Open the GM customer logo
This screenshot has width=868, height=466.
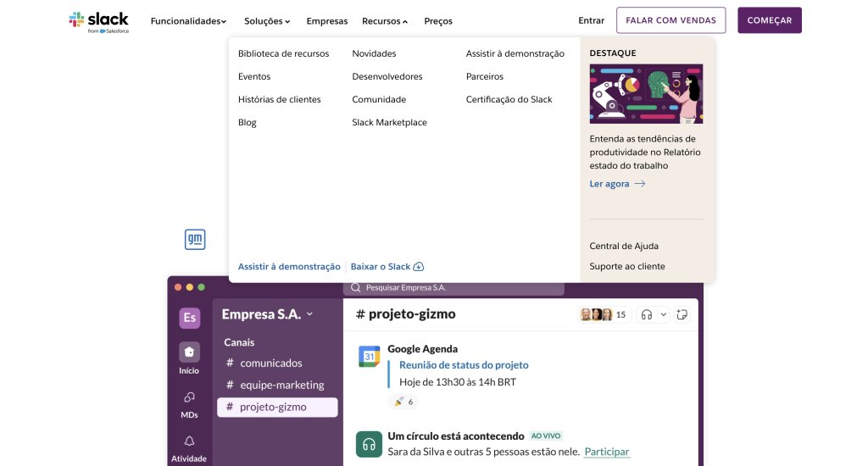coord(195,240)
